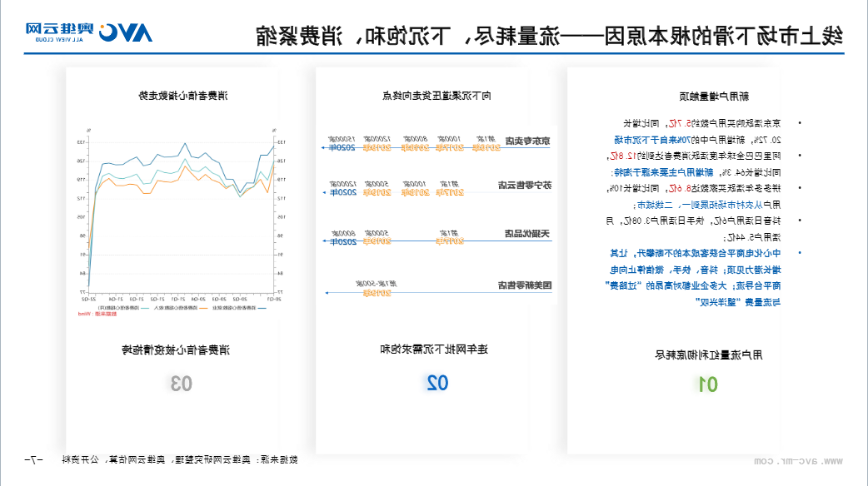Screen dimensions: 868x486
Task: Click 2017年 on the 苏宁零售云店 timeline
Action: coord(450,192)
